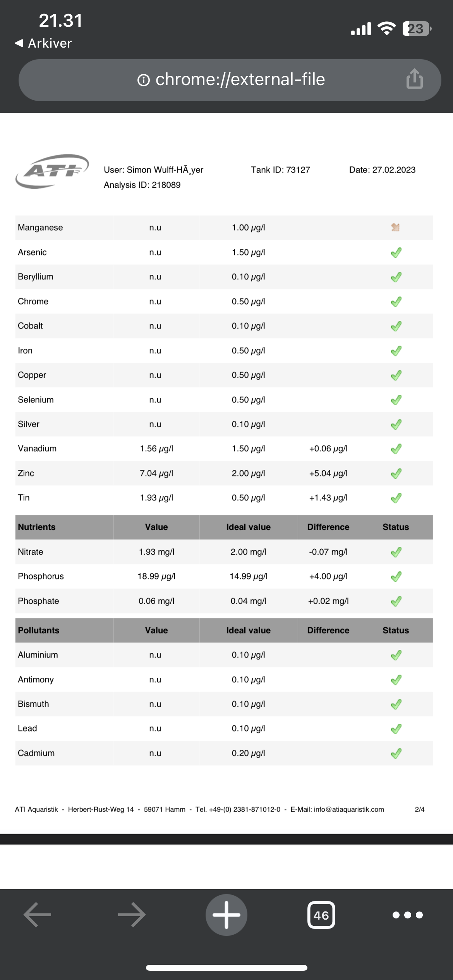Viewport: 453px width, 980px height.
Task: Open a new tab with plus button
Action: tap(226, 915)
